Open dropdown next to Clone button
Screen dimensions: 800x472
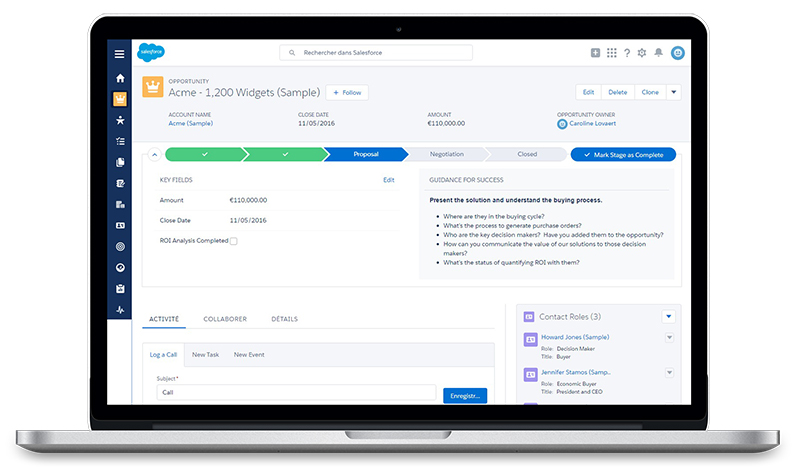[x=673, y=92]
